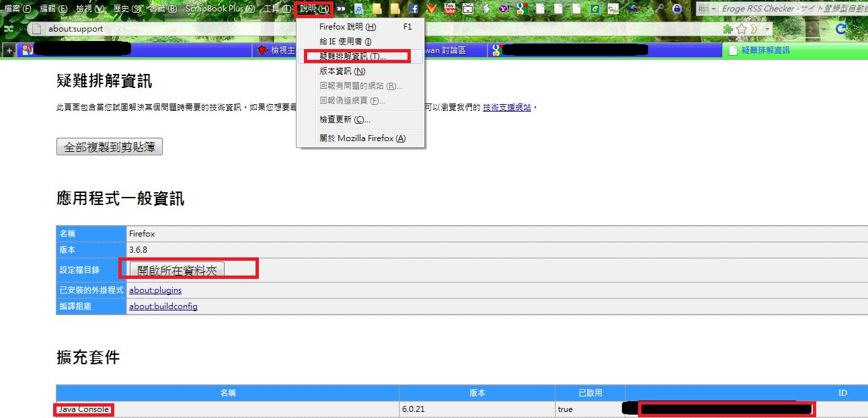
Task: Select 關於 Mozilla Firefox menu item
Action: [362, 138]
